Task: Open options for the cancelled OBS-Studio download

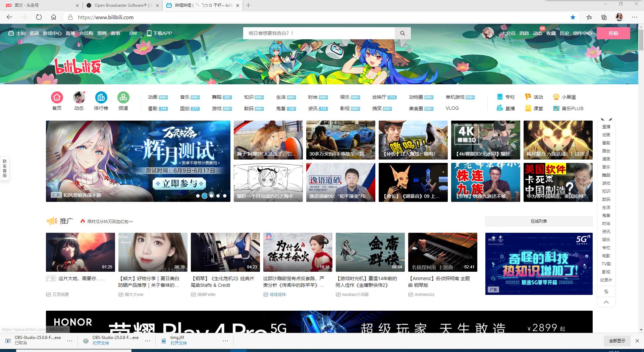Action: (x=70, y=341)
